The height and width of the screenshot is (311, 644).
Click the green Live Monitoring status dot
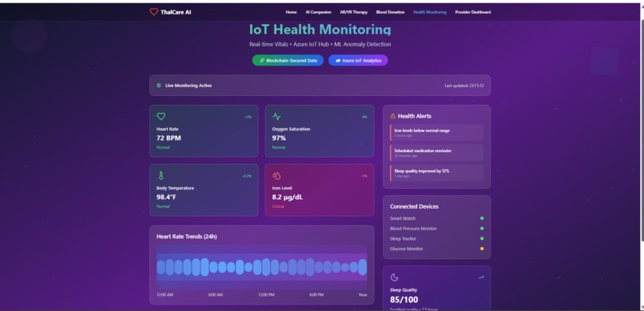click(158, 86)
